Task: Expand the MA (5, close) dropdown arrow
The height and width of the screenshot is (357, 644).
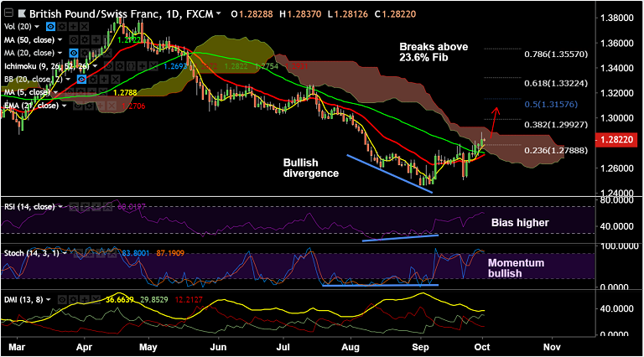Action: (56, 92)
